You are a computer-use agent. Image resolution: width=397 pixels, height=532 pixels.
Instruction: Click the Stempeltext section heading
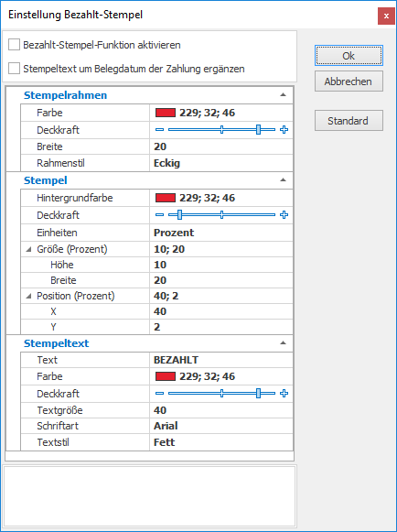[x=57, y=343]
